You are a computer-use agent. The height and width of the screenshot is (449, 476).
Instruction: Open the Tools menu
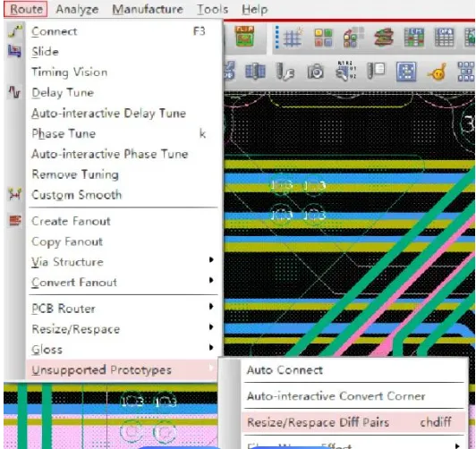click(x=213, y=9)
